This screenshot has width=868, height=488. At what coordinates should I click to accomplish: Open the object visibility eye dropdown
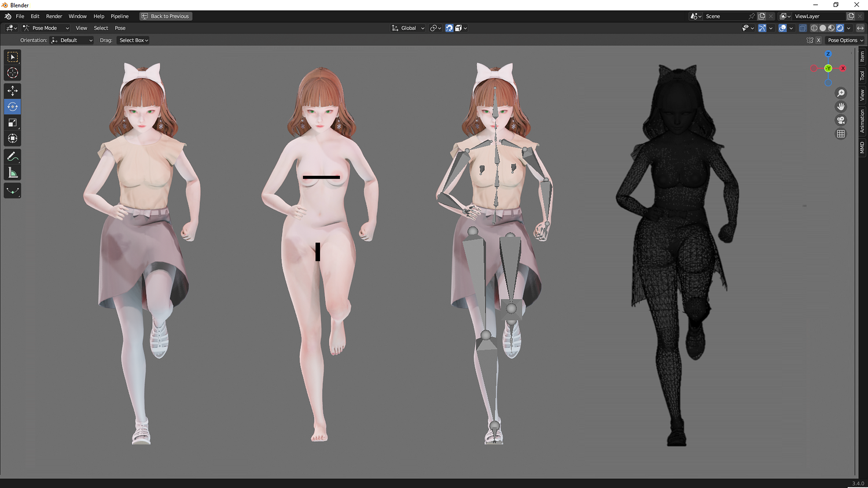748,28
